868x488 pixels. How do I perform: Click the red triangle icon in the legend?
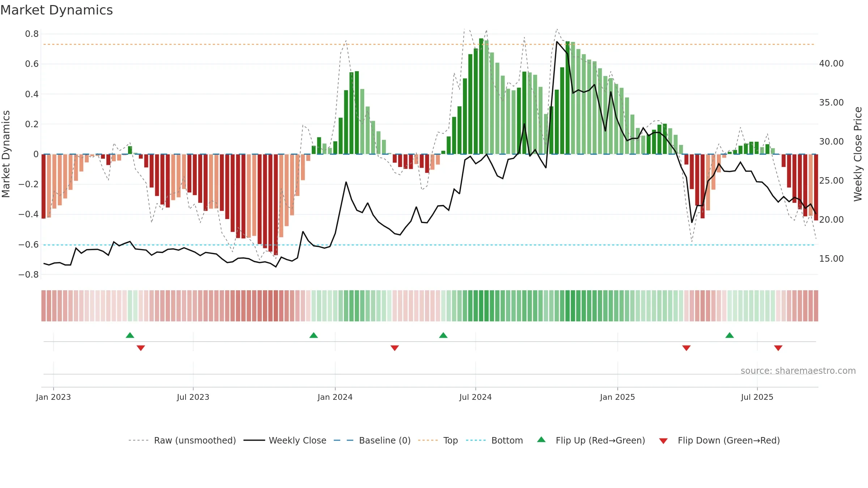tap(663, 441)
